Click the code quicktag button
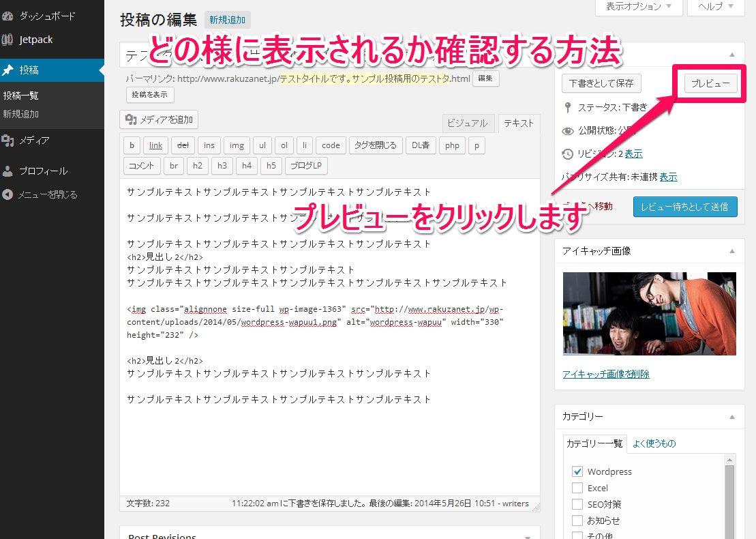The height and width of the screenshot is (539, 756). tap(331, 145)
